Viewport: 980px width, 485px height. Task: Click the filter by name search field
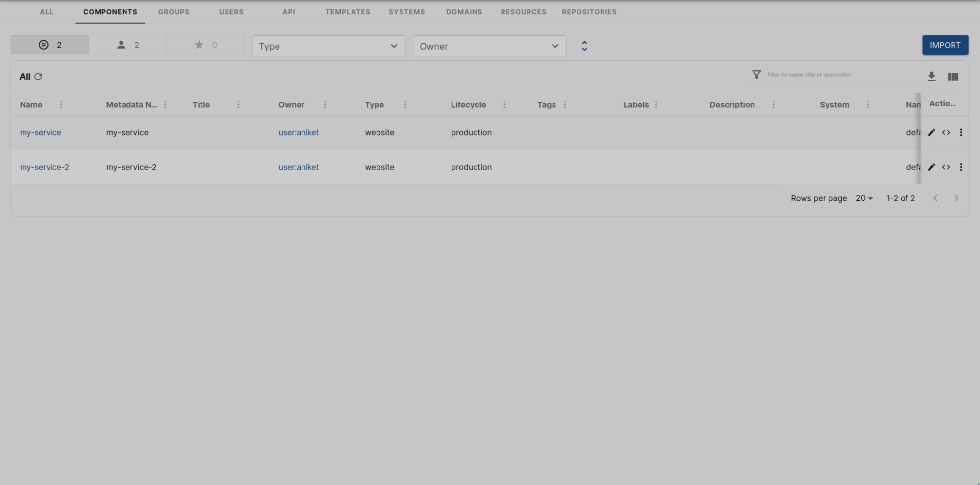833,74
